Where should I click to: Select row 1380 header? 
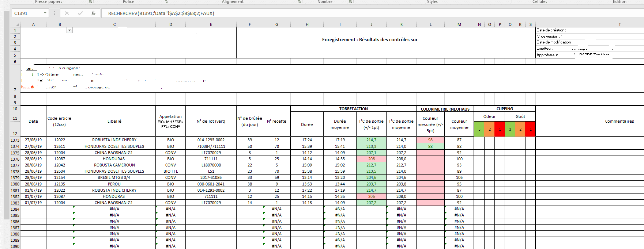pos(15,184)
